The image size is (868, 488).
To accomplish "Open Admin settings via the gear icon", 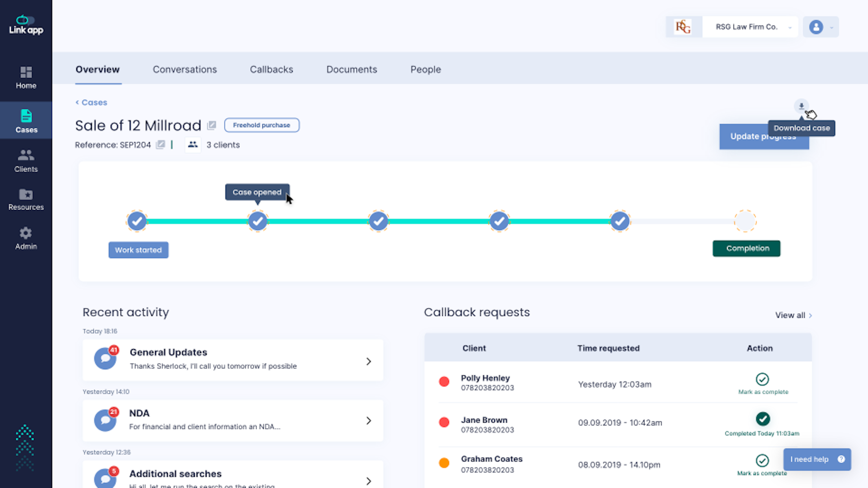I will coord(26,238).
